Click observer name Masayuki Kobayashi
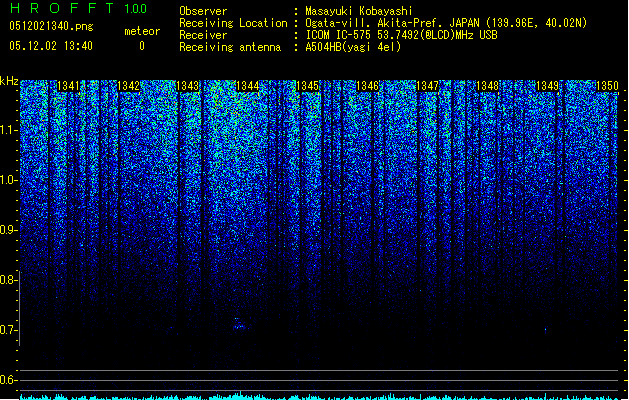629x400 pixels. (359, 11)
